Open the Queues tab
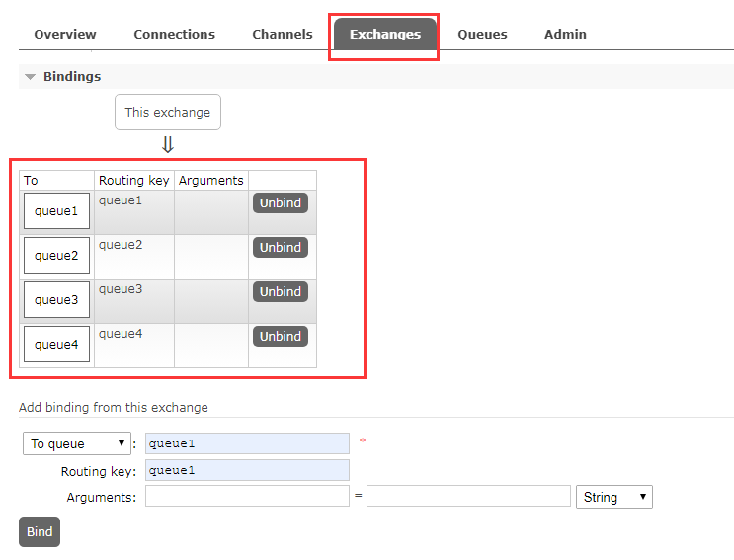Image resolution: width=734 pixels, height=560 pixels. pyautogui.click(x=482, y=35)
